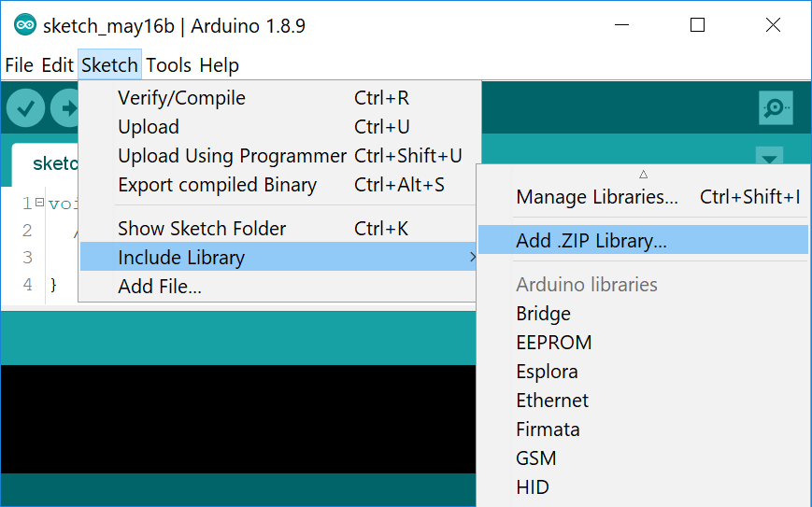Screen dimensions: 812x507
Task: Click the Arduino logo in title bar
Action: click(25, 26)
